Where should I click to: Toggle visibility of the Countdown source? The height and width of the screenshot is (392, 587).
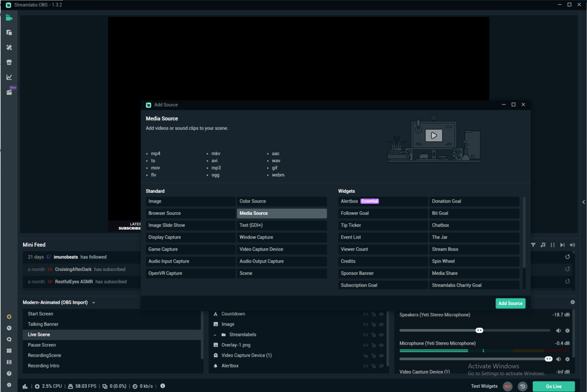[x=381, y=314]
